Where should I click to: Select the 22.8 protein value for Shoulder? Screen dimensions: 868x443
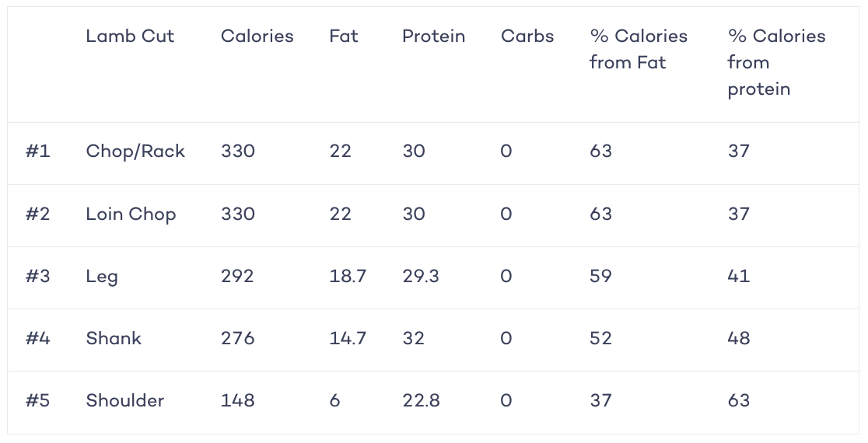pos(422,400)
